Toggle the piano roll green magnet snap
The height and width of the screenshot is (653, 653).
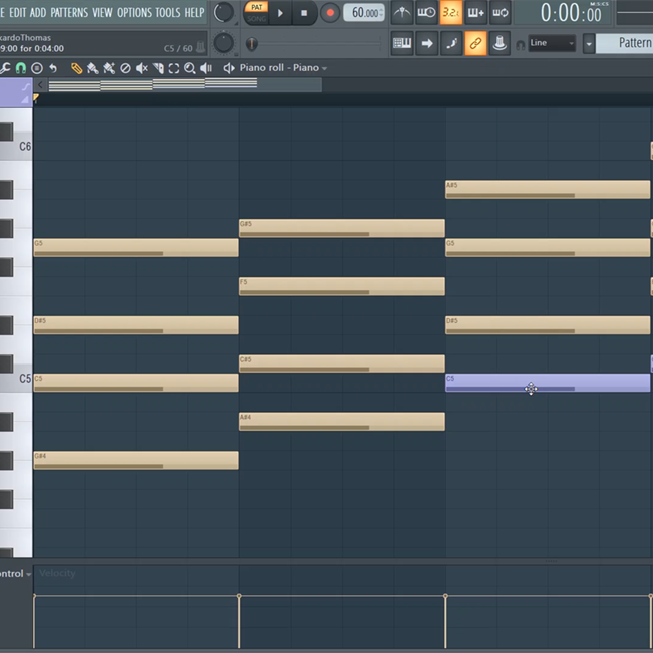coord(20,68)
